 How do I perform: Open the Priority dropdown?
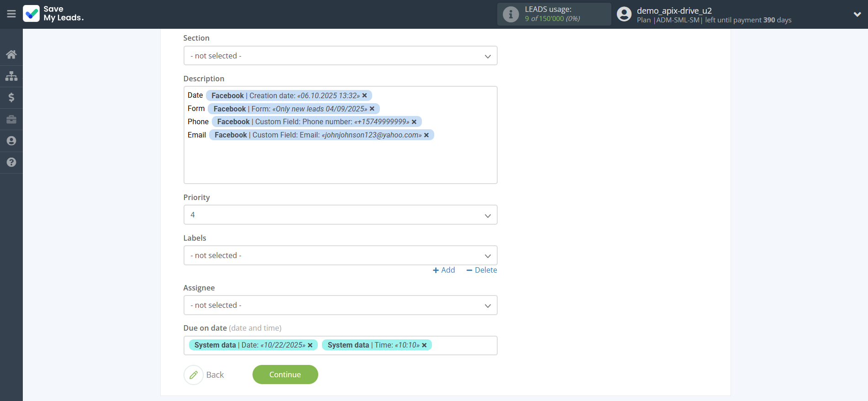(x=340, y=215)
